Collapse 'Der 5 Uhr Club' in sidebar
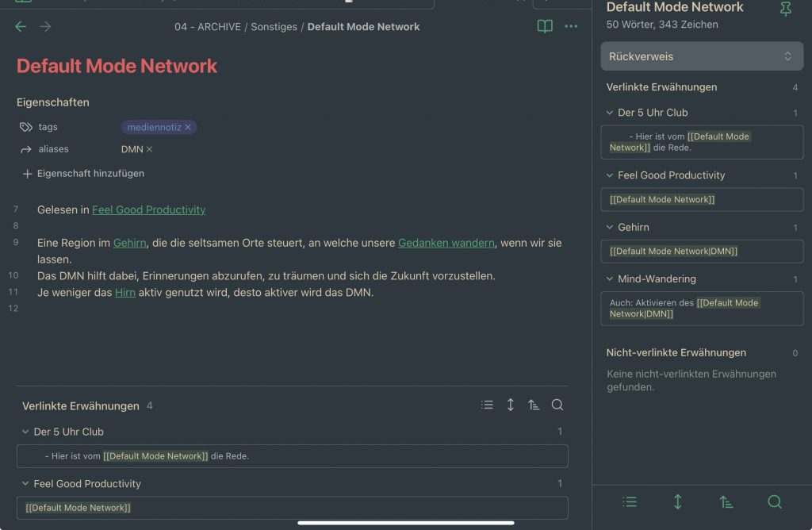This screenshot has height=530, width=812. (x=610, y=113)
